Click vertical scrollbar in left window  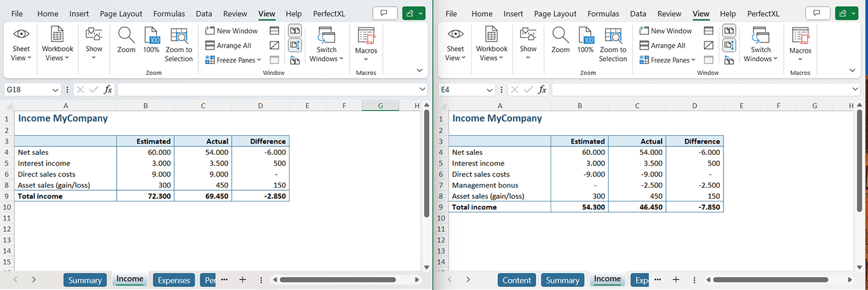427,164
